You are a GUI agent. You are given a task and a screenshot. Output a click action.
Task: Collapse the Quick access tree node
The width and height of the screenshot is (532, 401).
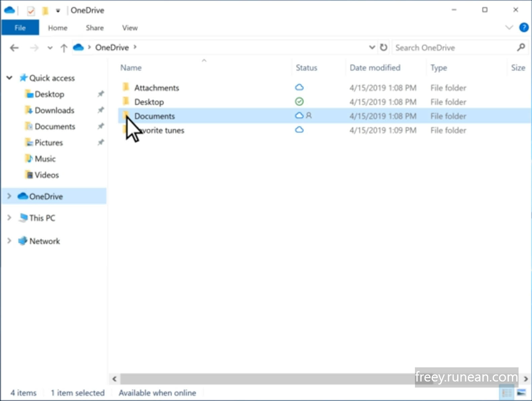tap(9, 78)
